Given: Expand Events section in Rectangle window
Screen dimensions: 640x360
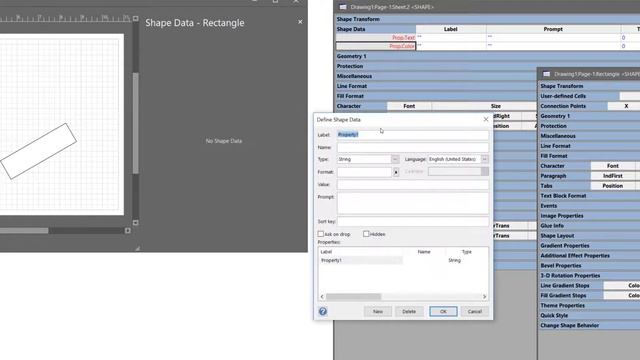Looking at the screenshot, I should tap(549, 206).
